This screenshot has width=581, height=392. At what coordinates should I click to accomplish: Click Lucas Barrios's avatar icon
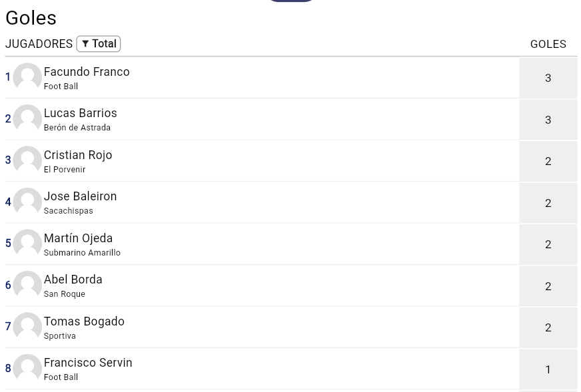coord(27,118)
